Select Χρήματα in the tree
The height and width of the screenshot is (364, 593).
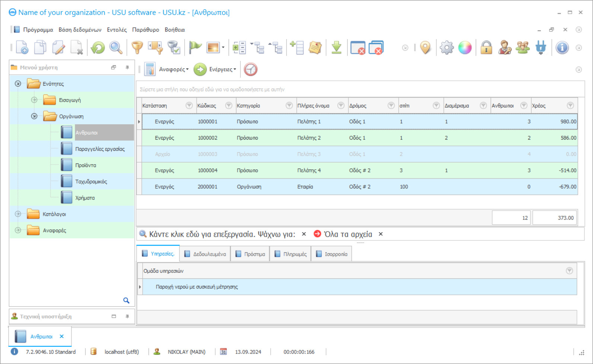[x=85, y=198]
